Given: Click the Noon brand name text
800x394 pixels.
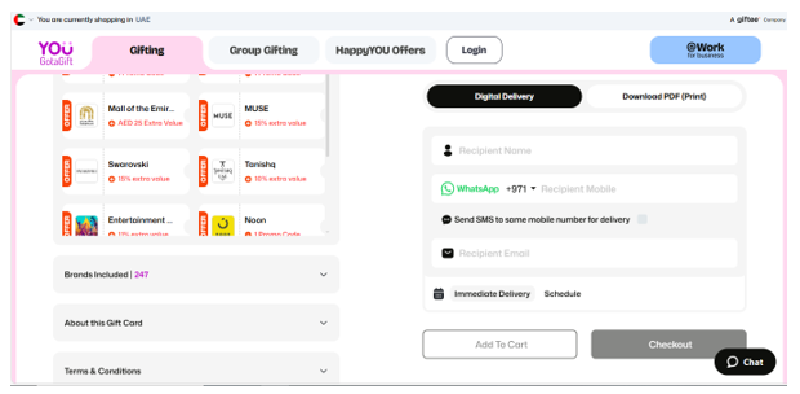Looking at the screenshot, I should [255, 220].
